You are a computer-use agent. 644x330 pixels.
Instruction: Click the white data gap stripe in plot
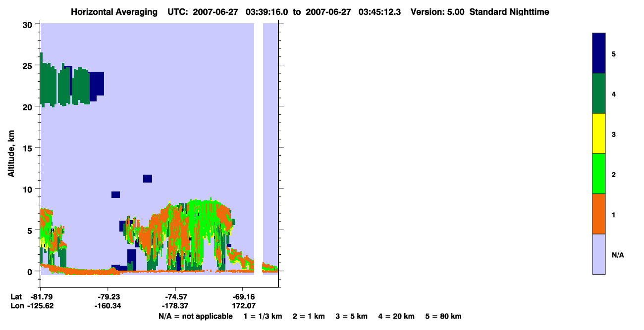point(259,149)
